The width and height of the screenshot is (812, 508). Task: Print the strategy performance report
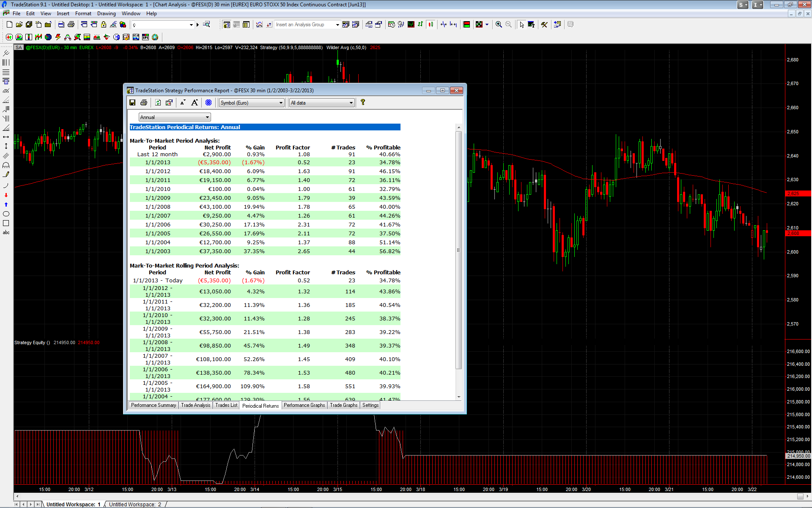(144, 102)
